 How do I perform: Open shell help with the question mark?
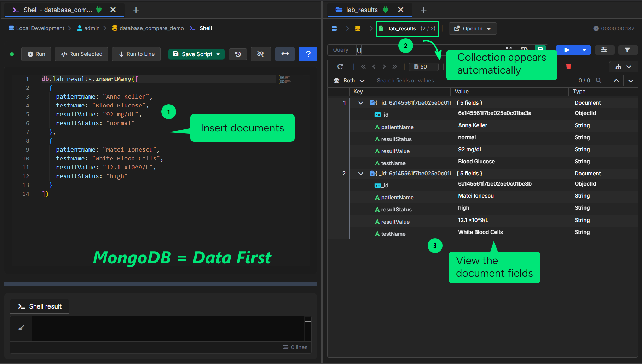coord(308,54)
